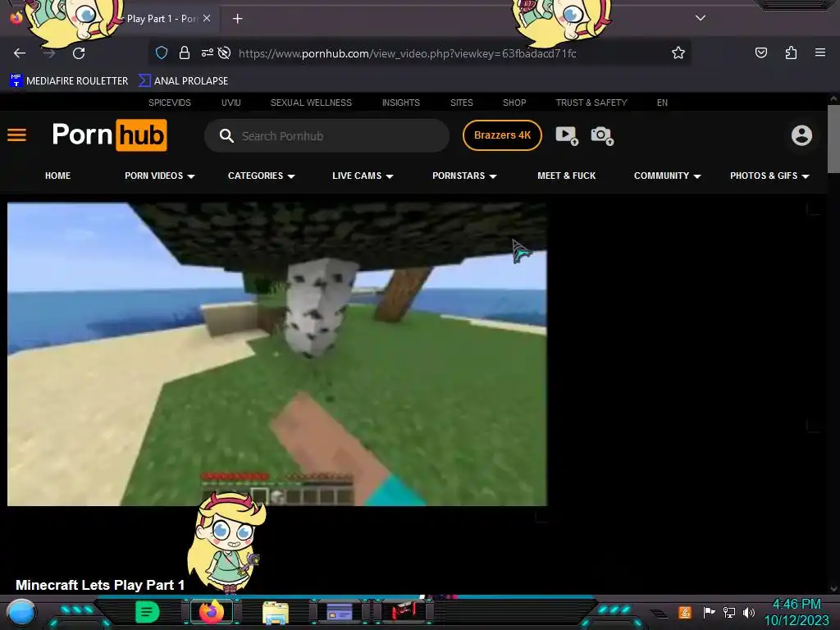Click the Minecraft video player
Image resolution: width=840 pixels, height=630 pixels.
click(x=277, y=354)
